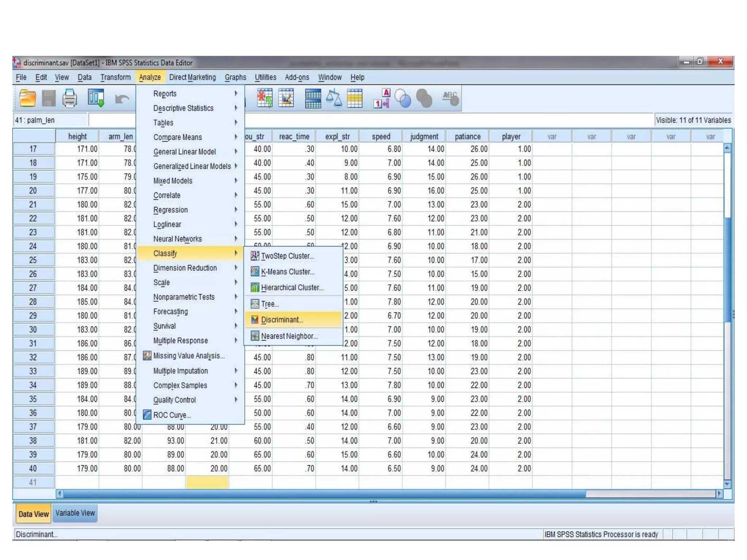Click the Insert Cases toolbar icon
This screenshot has width=747, height=560.
coord(264,98)
